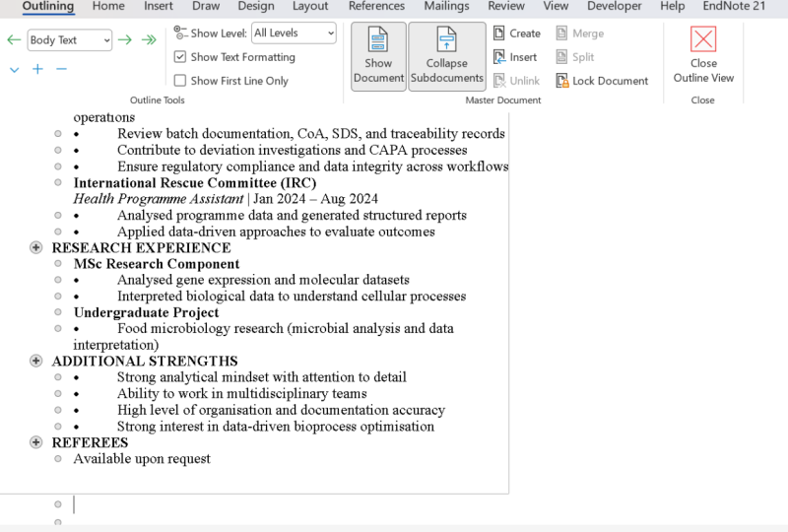Select bullet beside International Rescue Committee
The height and width of the screenshot is (532, 788).
(x=58, y=182)
